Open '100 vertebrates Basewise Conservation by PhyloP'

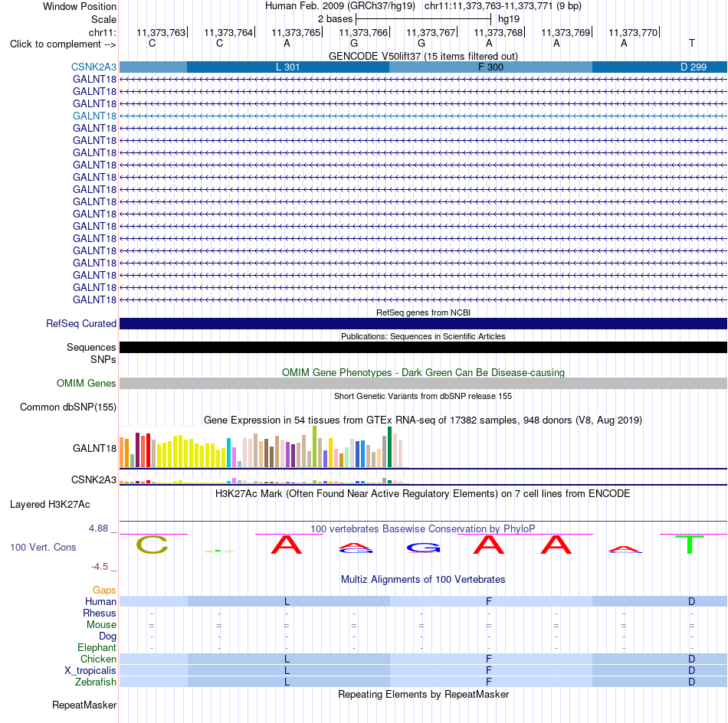(423, 528)
